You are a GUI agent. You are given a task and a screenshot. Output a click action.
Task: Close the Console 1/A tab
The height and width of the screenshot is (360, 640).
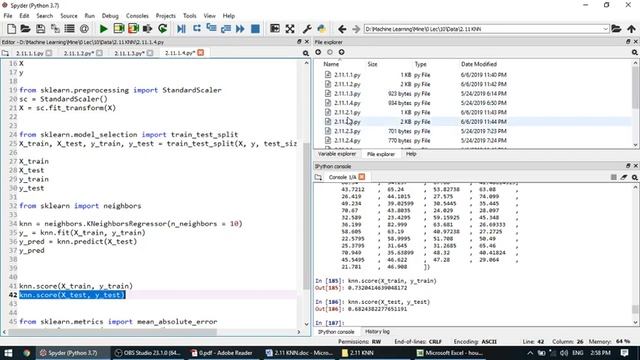362,177
